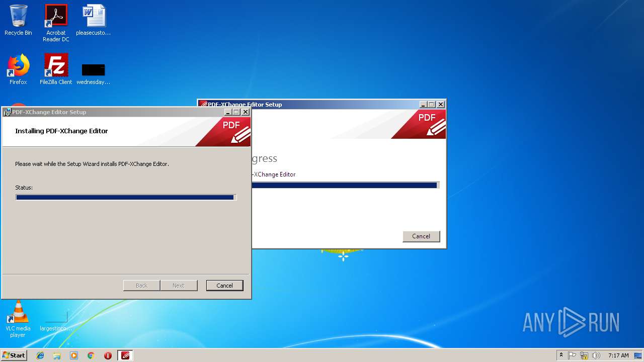The height and width of the screenshot is (362, 644).
Task: Click the disabled Back button
Action: (142, 286)
